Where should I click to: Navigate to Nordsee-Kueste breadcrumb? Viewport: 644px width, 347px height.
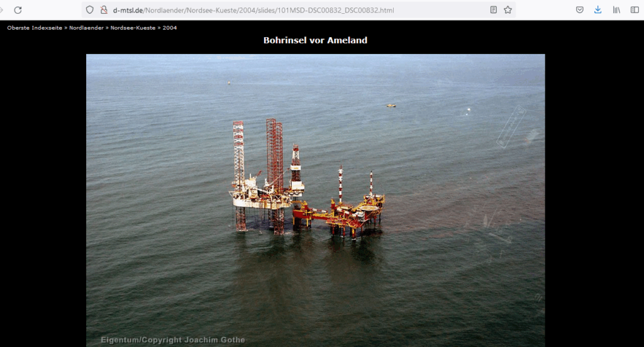[x=133, y=28]
